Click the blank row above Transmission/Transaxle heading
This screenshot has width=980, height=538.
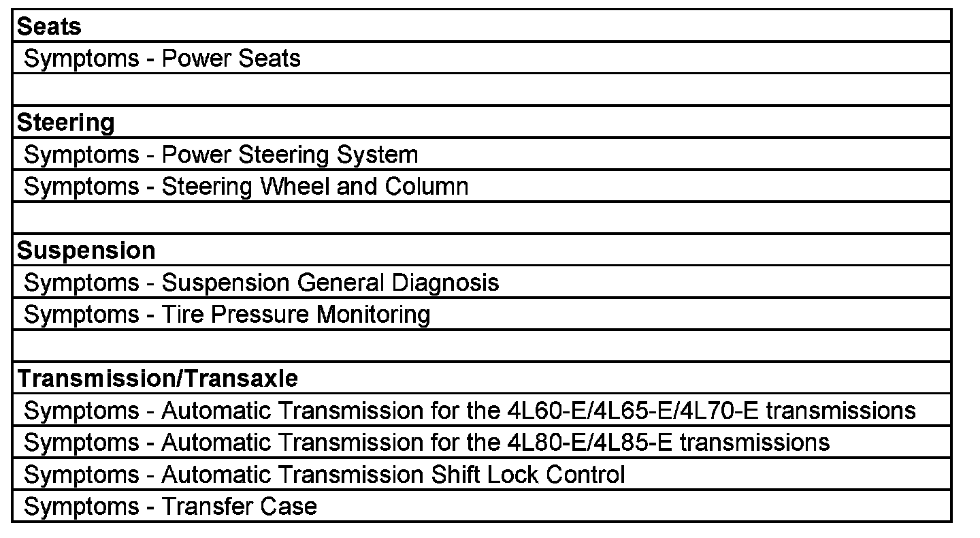coord(481,346)
